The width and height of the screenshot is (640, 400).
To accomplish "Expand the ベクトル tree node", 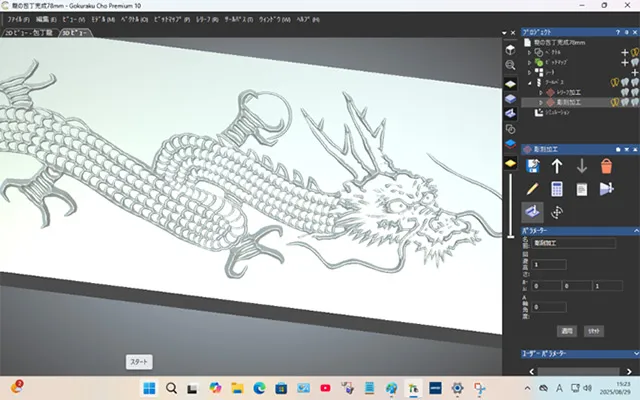I will [531, 52].
